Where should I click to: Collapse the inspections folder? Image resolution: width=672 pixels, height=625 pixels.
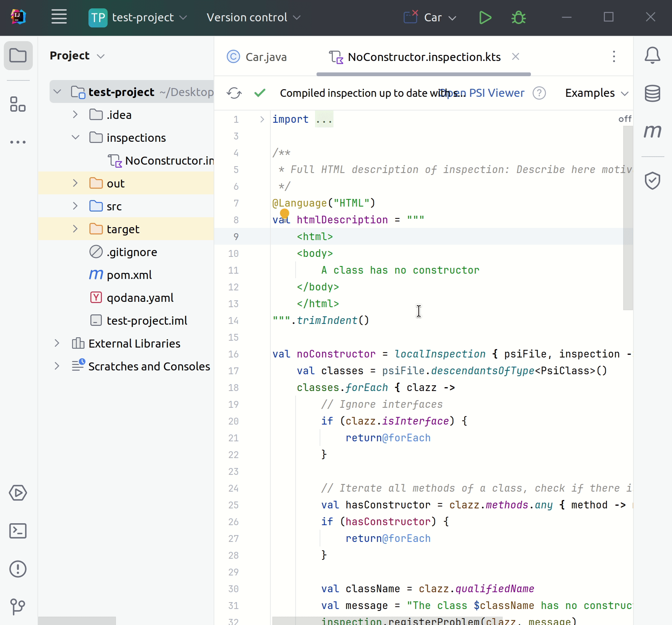[75, 138]
